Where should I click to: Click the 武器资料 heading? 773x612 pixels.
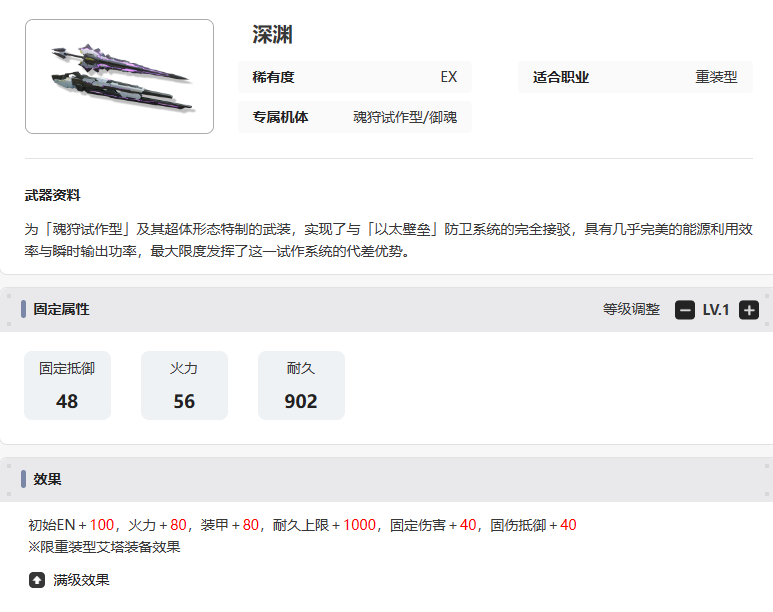[52, 195]
